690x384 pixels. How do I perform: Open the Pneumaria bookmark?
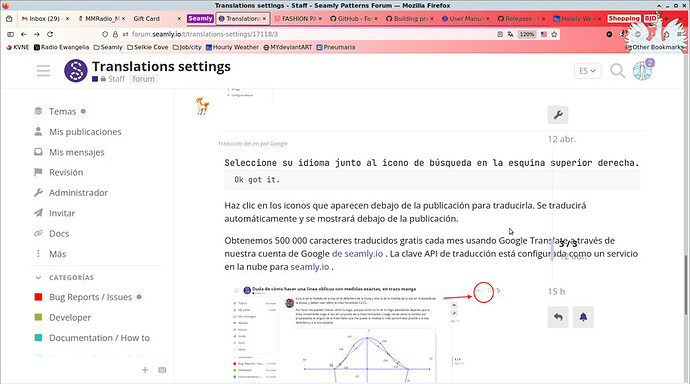336,47
